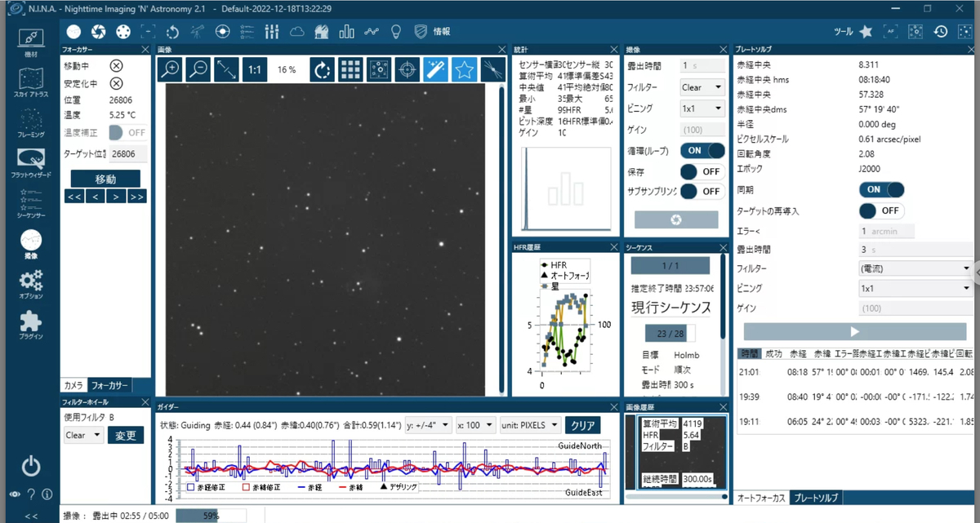
Task: Zoom out on the image preview
Action: pos(198,69)
